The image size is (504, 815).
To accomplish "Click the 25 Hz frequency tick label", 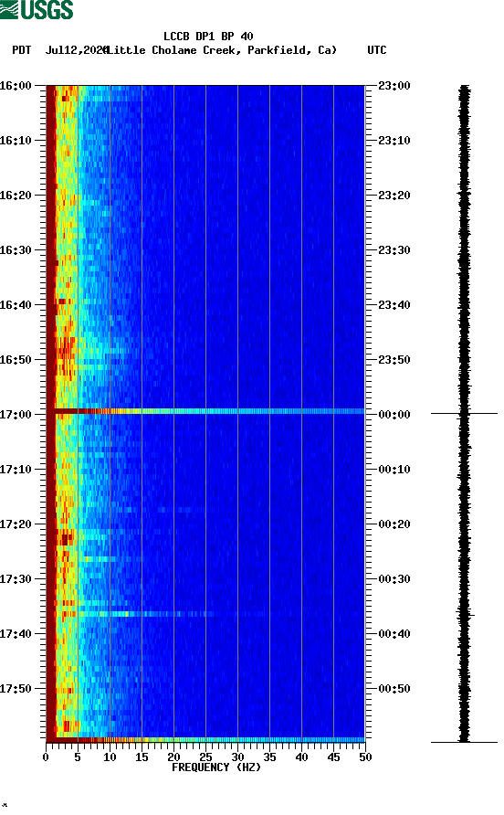I will point(205,757).
